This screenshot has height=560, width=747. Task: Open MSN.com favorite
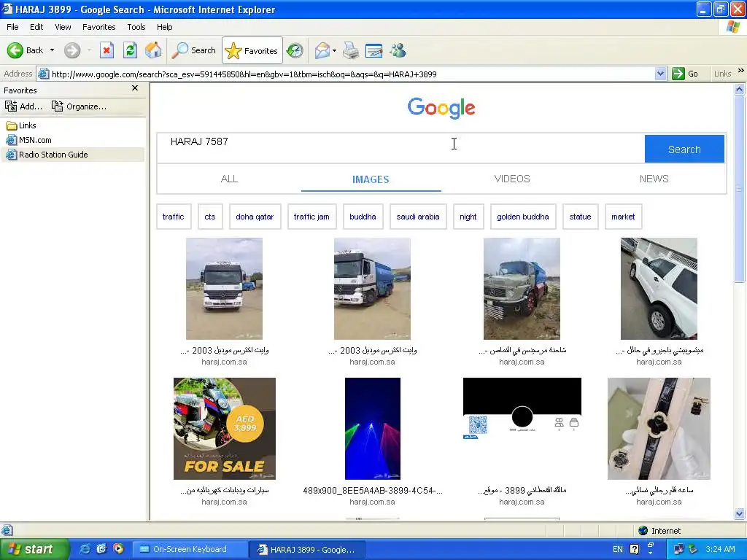click(x=28, y=140)
